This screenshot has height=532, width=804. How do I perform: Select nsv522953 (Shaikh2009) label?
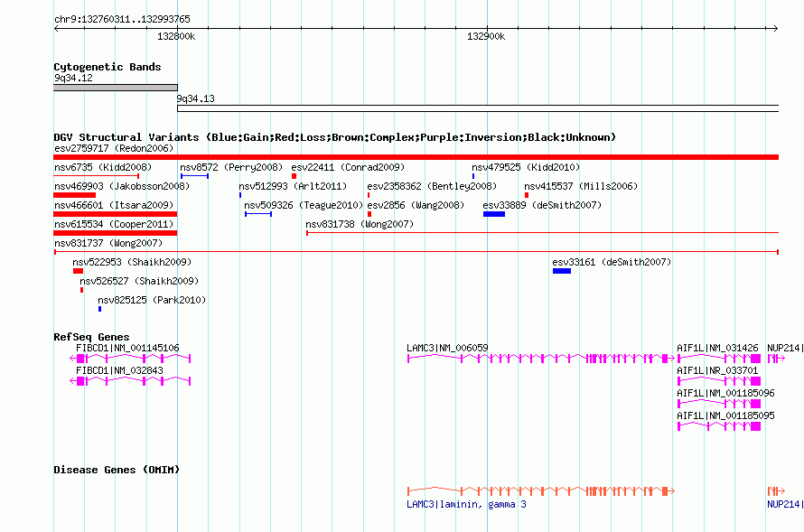132,262
